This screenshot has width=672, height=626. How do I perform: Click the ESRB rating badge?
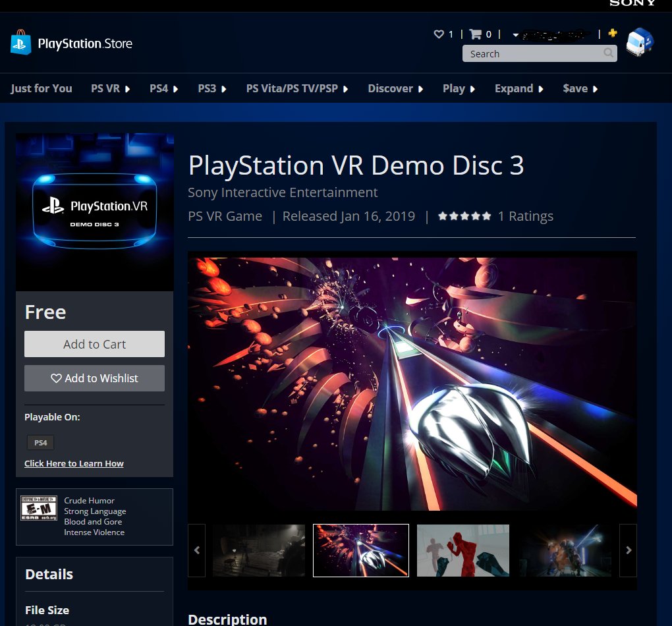[39, 508]
